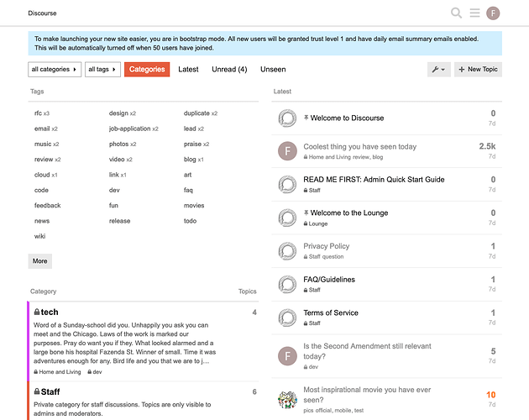Open the blog tag under Coolest thing topic

(x=378, y=157)
